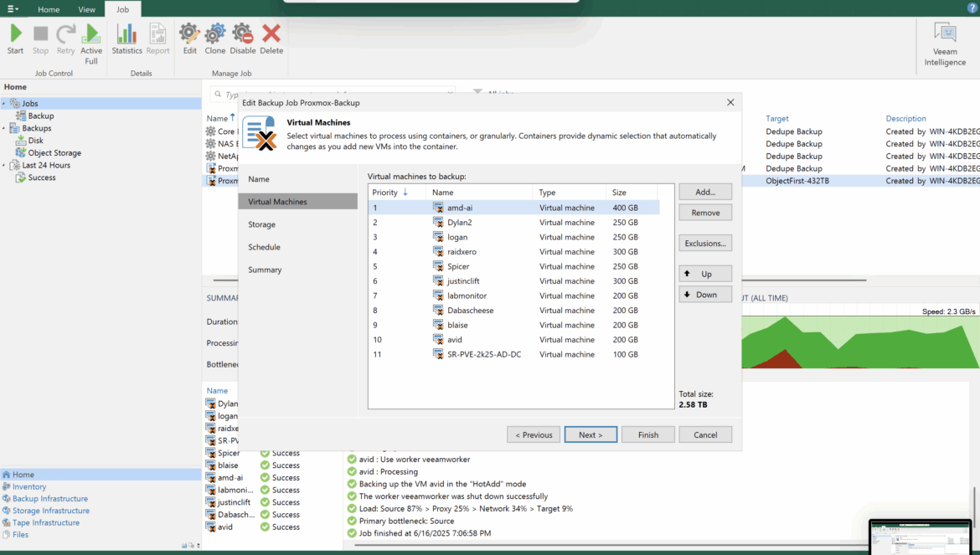The image size is (980, 555).
Task: Open the Home navigation view
Action: 101,475
